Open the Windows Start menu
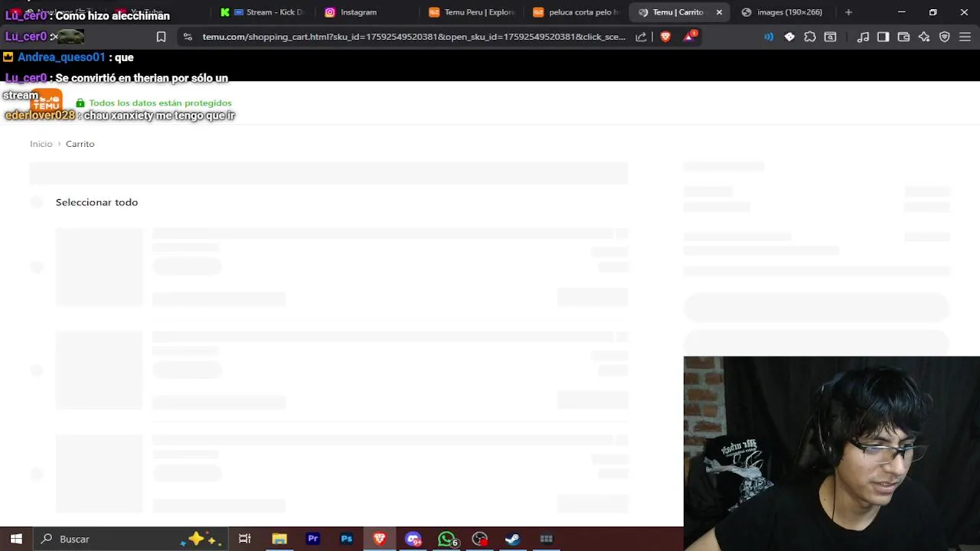Screen dimensions: 980x551 coord(16,539)
